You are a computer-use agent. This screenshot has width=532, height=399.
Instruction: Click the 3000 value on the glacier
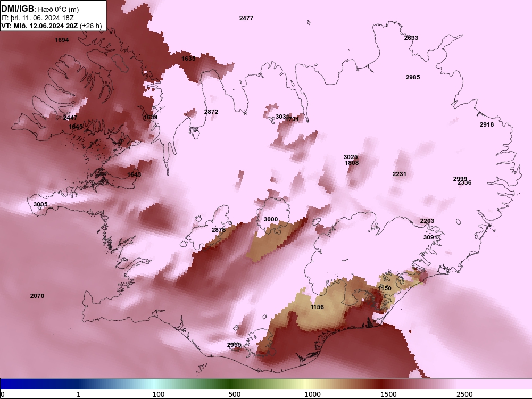coord(271,220)
